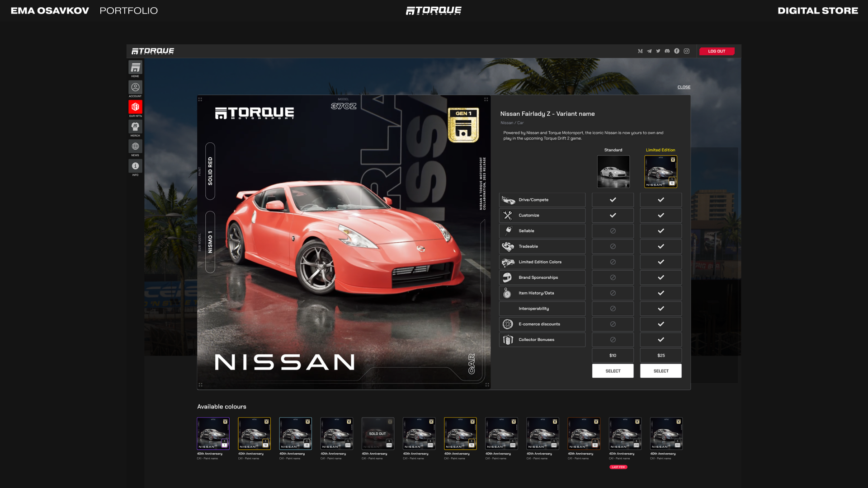Click the Standard unavailable mark in Sellable row

pyautogui.click(x=613, y=231)
